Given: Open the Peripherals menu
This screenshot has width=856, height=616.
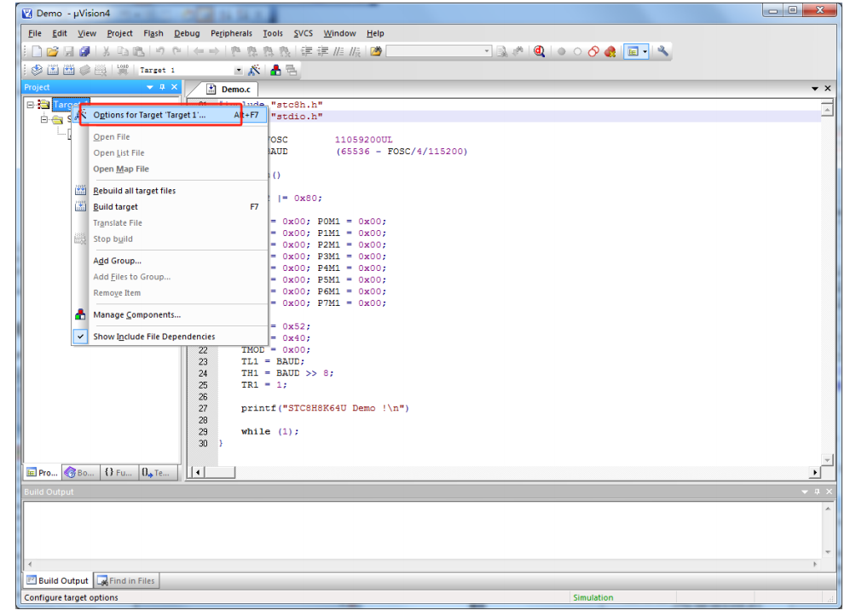Looking at the screenshot, I should point(231,33).
